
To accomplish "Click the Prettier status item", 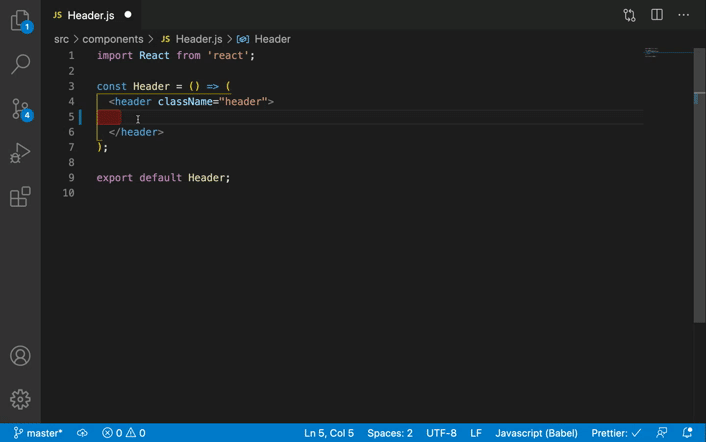I will point(616,433).
